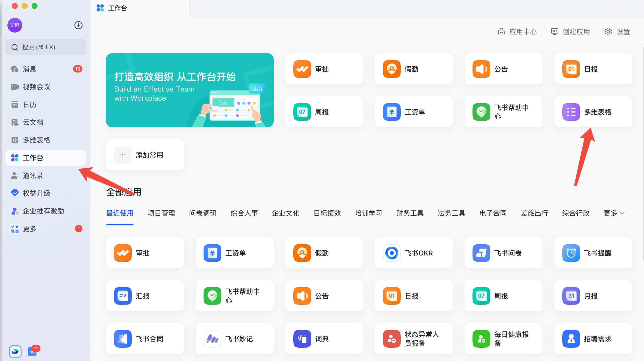Select 工作台 in the sidebar
This screenshot has height=361, width=644.
(x=46, y=158)
